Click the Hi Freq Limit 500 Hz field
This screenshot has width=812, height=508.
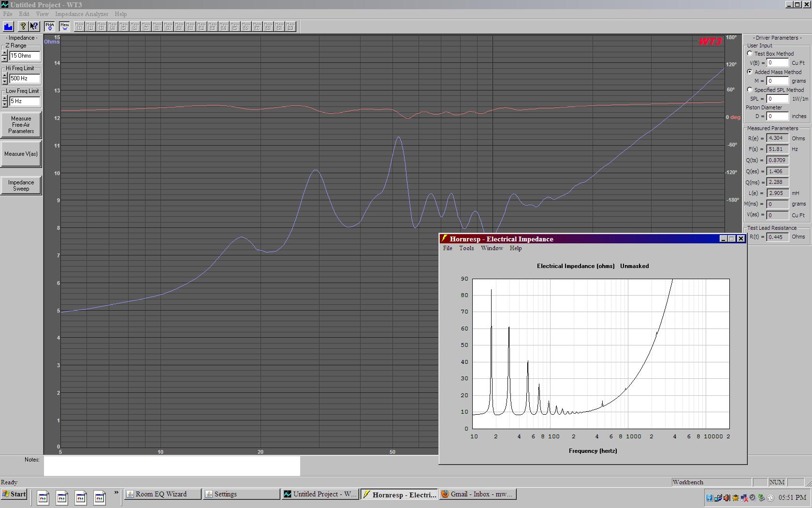(24, 78)
